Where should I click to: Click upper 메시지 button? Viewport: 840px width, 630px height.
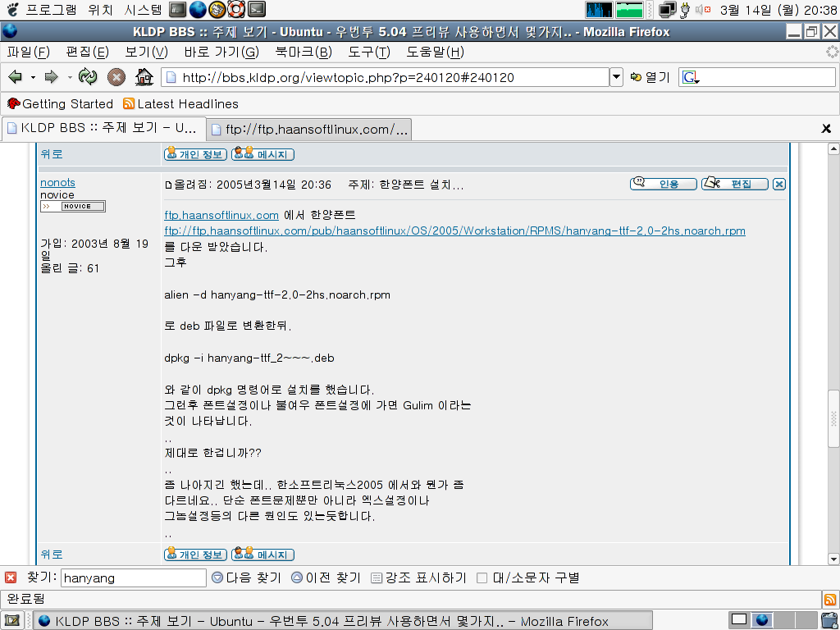pos(263,154)
